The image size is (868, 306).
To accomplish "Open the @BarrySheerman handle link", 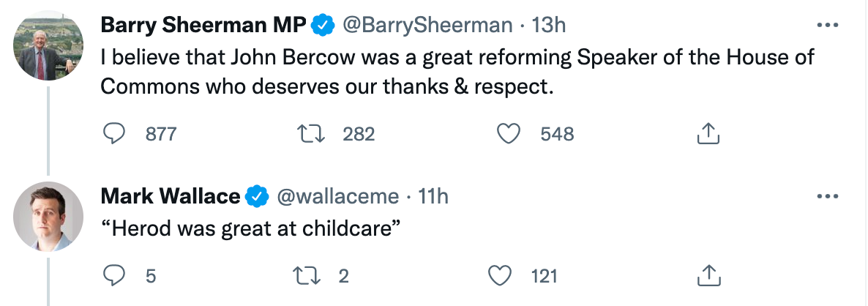I will click(x=427, y=25).
